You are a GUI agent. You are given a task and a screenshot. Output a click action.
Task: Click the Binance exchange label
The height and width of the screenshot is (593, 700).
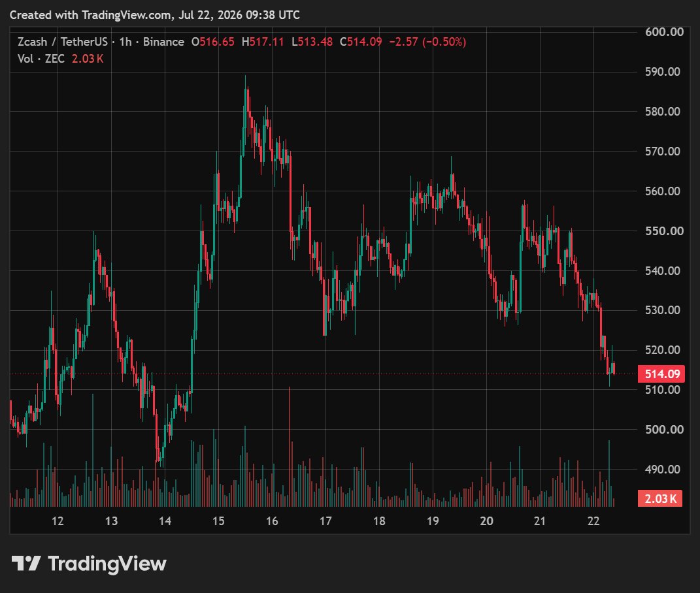[163, 42]
